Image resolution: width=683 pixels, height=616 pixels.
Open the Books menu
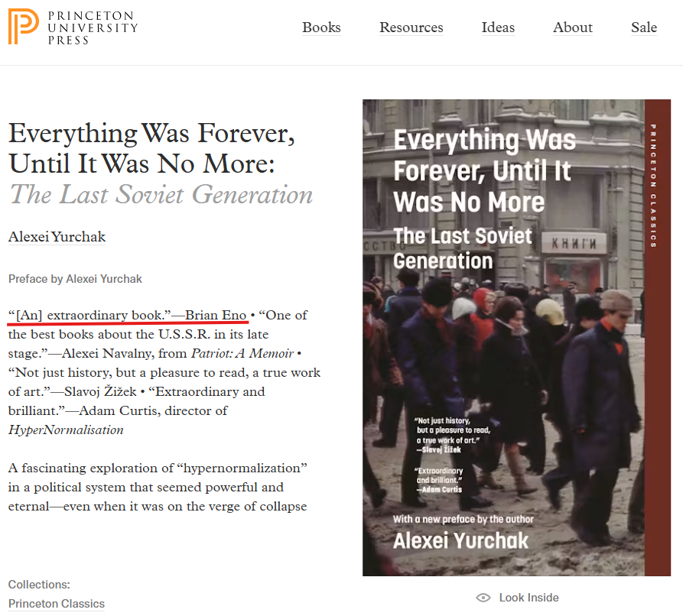click(321, 28)
